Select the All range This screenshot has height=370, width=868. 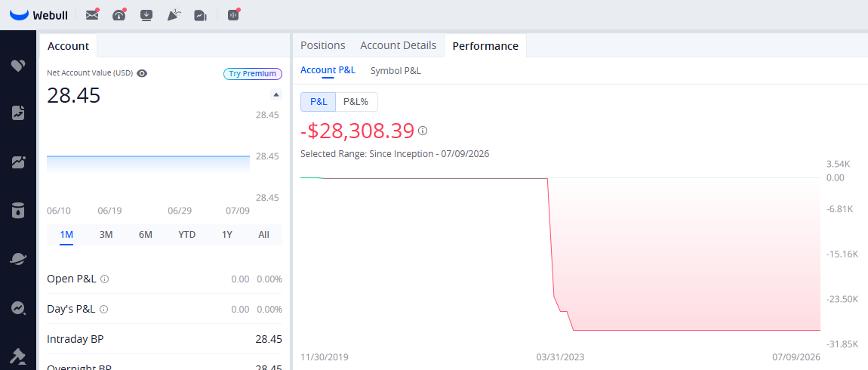click(263, 235)
